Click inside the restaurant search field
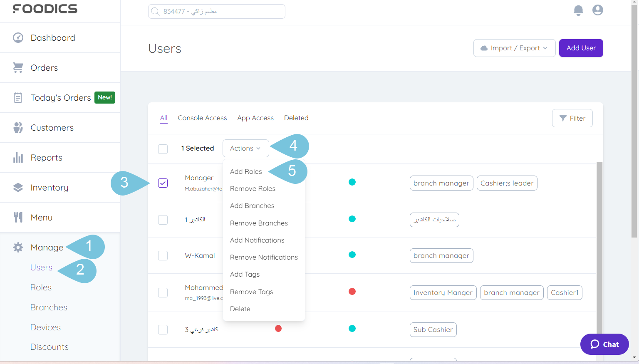 [x=216, y=11]
